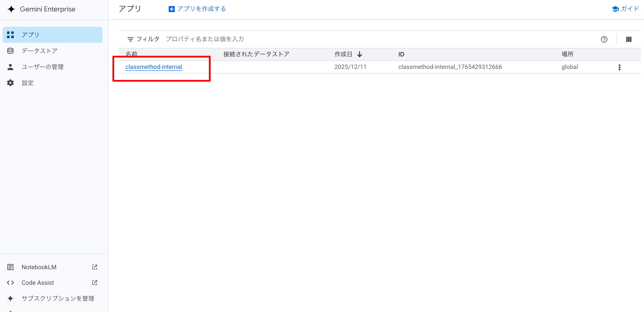The width and height of the screenshot is (644, 312).
Task: Open the classmethod-internal app link
Action: (x=154, y=67)
